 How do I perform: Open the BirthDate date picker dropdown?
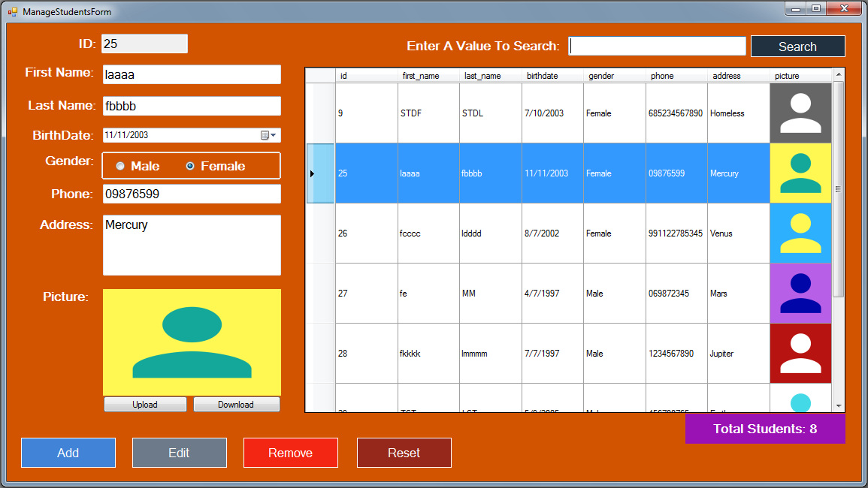274,134
